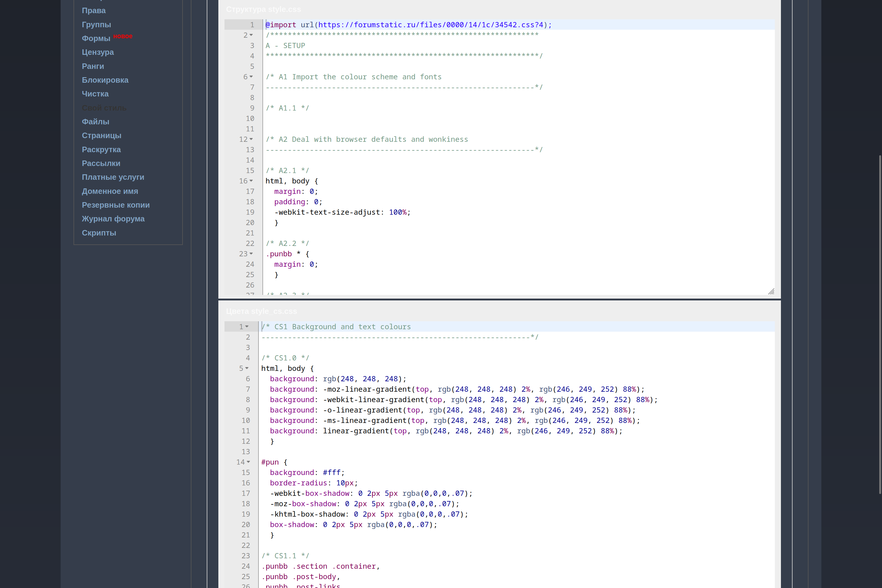Open Журнал форума link

click(113, 219)
